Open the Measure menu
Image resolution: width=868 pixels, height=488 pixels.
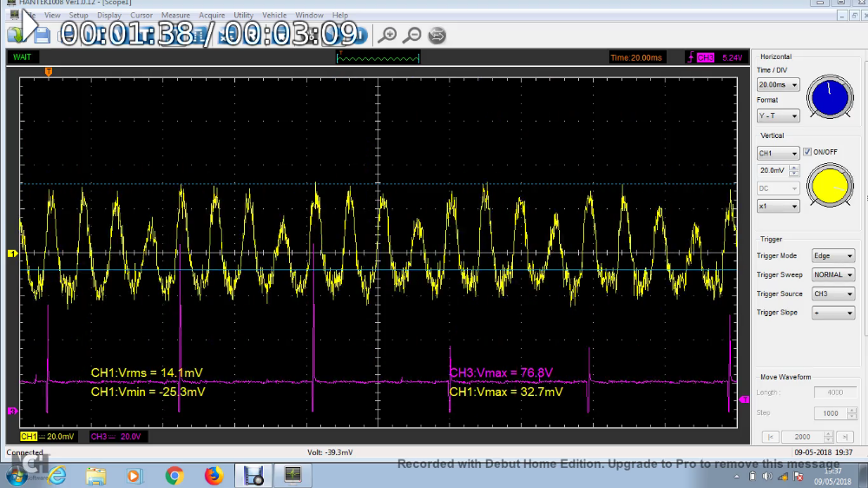(175, 16)
